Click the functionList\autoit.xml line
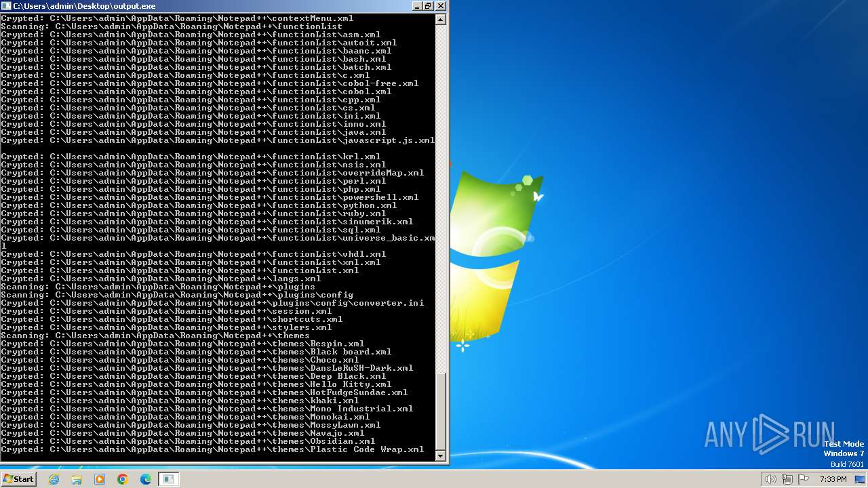The width and height of the screenshot is (868, 488). pyautogui.click(x=199, y=43)
